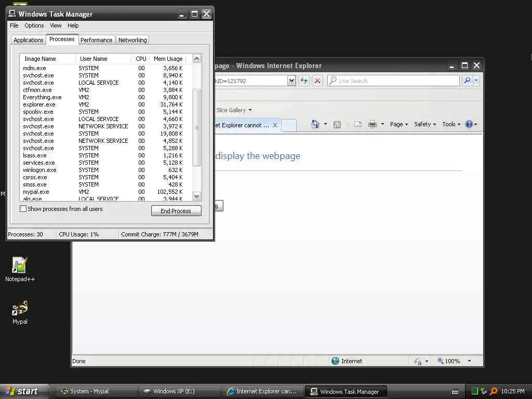Open the Mypal desktop shortcut

click(20, 312)
